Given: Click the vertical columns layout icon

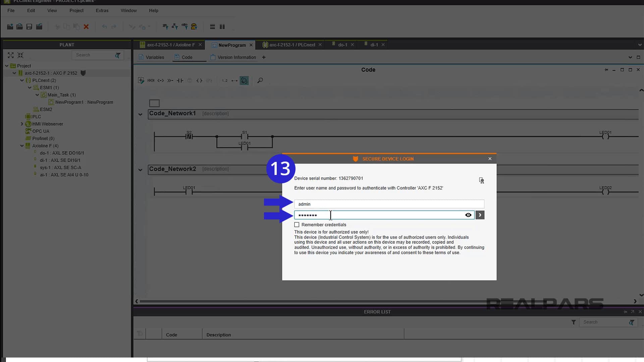Looking at the screenshot, I should click(222, 27).
